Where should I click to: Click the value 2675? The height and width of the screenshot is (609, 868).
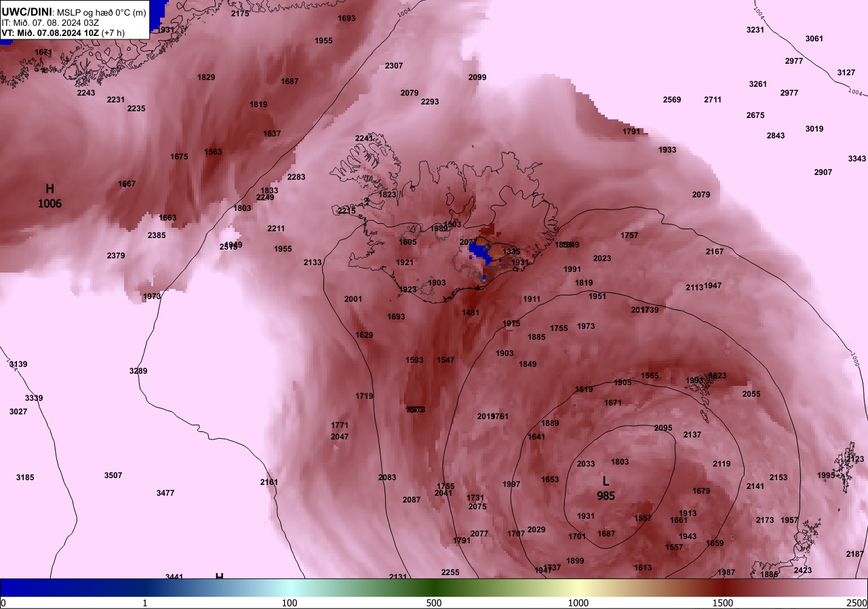pyautogui.click(x=755, y=115)
